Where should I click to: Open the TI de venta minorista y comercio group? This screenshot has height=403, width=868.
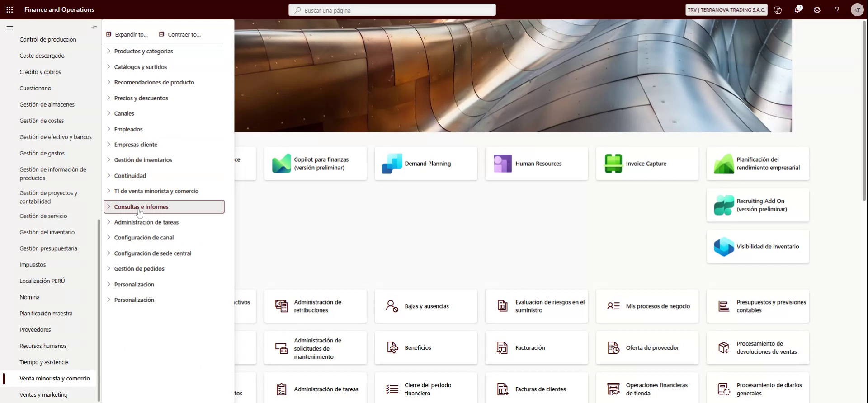pos(156,191)
